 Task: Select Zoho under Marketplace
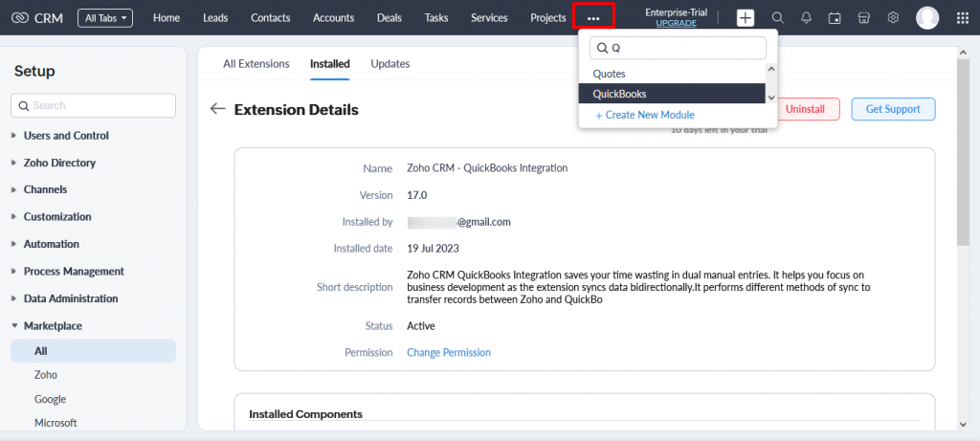click(46, 375)
